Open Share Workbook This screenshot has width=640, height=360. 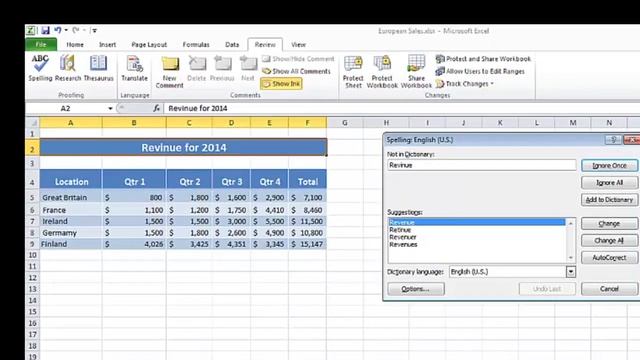[416, 72]
